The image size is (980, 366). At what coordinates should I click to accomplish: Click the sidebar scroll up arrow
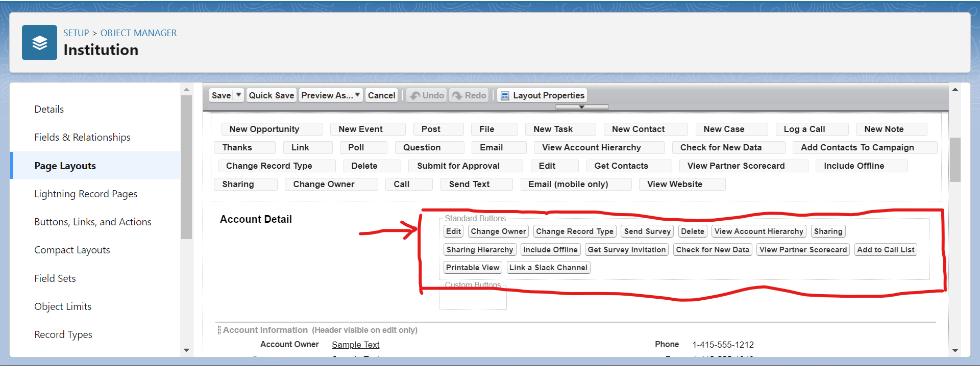186,89
